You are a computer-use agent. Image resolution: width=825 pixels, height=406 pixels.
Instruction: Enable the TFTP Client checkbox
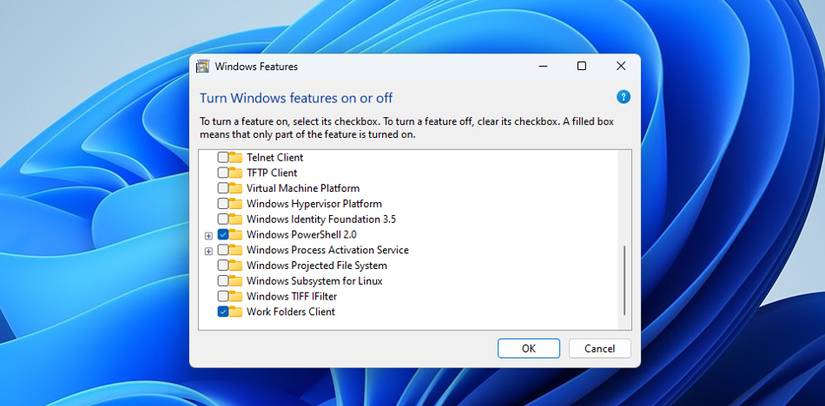tap(223, 172)
